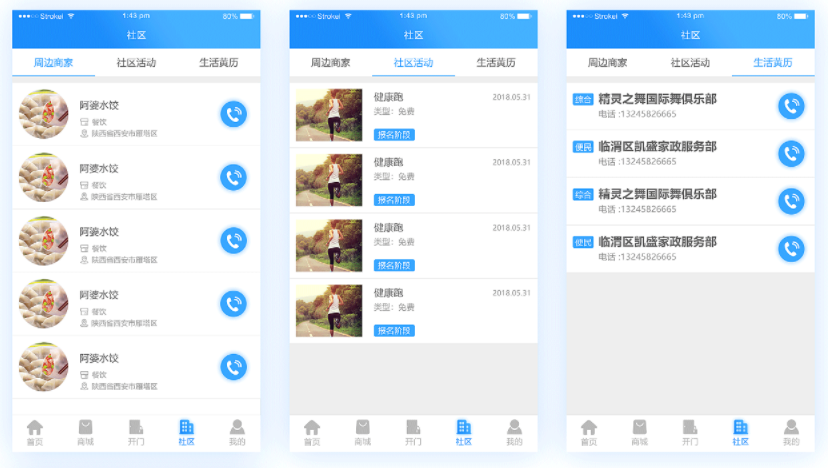Call the first 阿婆水饺 merchant via phone icon
The width and height of the screenshot is (828, 468).
coord(233,114)
